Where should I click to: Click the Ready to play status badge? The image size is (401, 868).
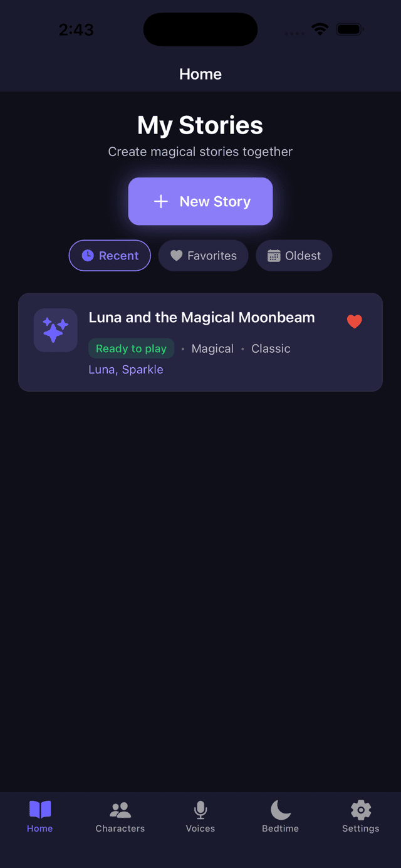(131, 348)
